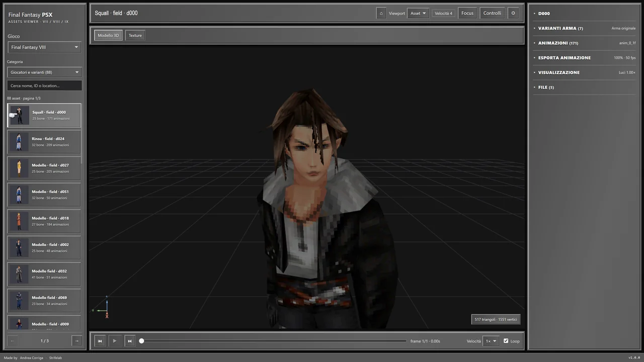Open Modello field d069 asset
This screenshot has width=644, height=362.
[44, 301]
